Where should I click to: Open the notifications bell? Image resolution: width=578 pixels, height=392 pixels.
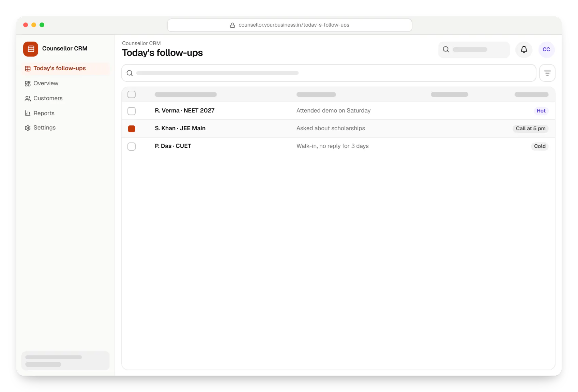(524, 50)
